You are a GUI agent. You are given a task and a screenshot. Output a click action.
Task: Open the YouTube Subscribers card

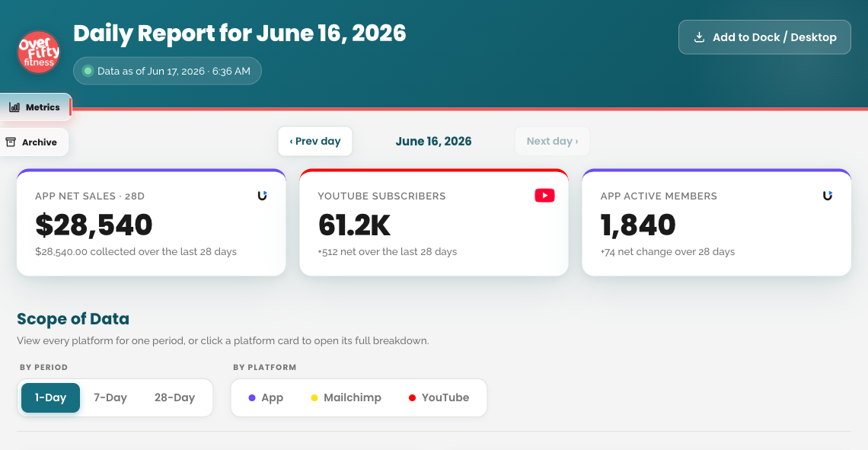click(x=434, y=222)
